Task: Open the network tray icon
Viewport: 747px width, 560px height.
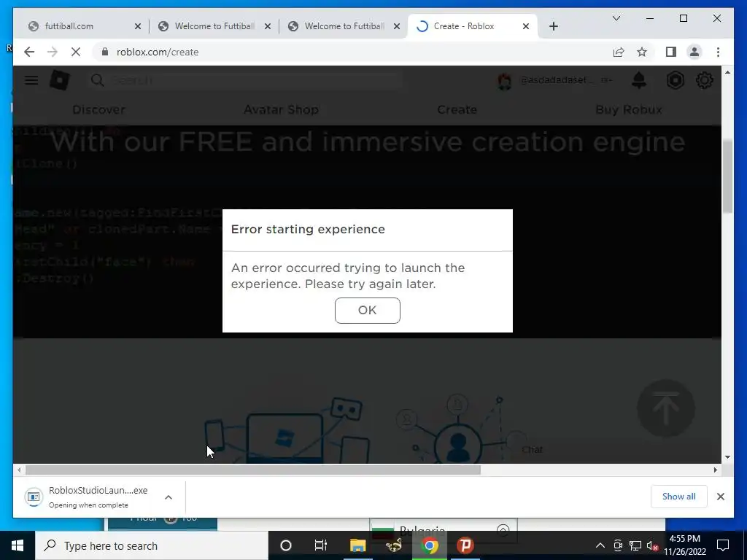Action: point(635,545)
